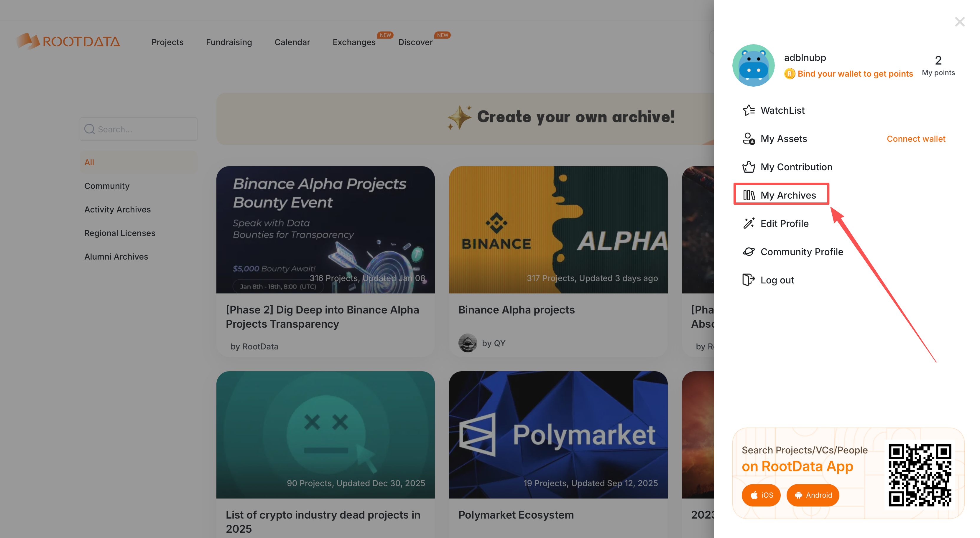Click the My Archives books icon
980x538 pixels.
coord(748,195)
